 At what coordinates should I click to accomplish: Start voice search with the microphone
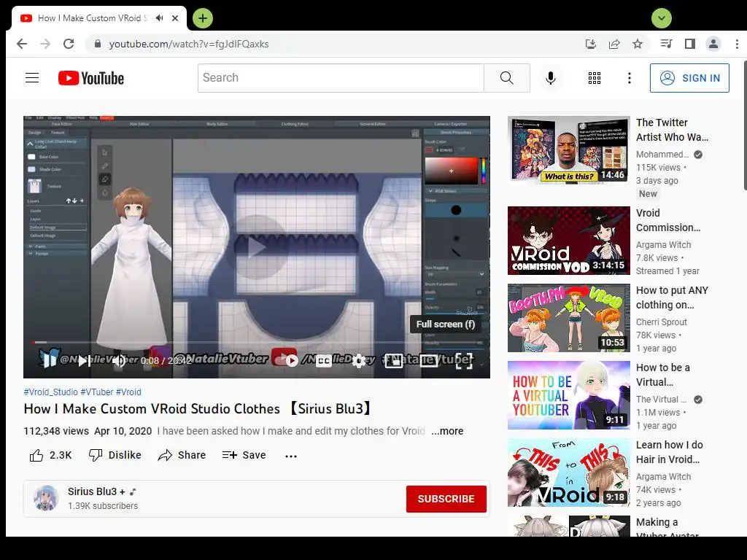(x=550, y=77)
